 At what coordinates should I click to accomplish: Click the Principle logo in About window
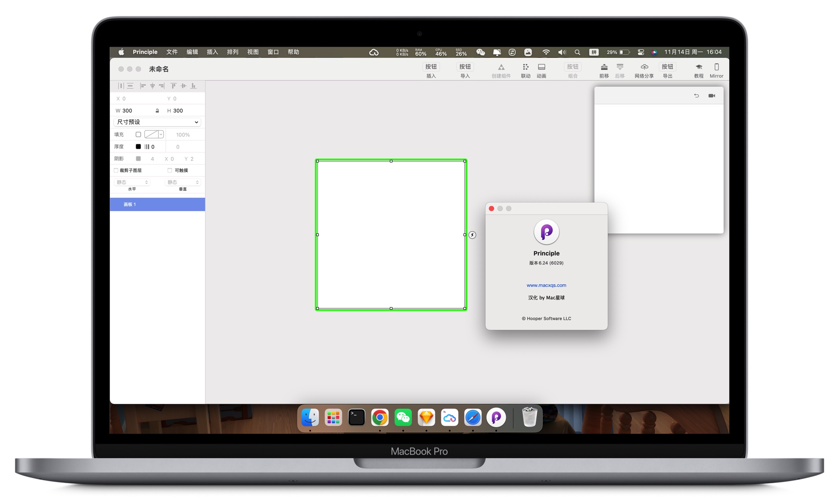point(546,232)
